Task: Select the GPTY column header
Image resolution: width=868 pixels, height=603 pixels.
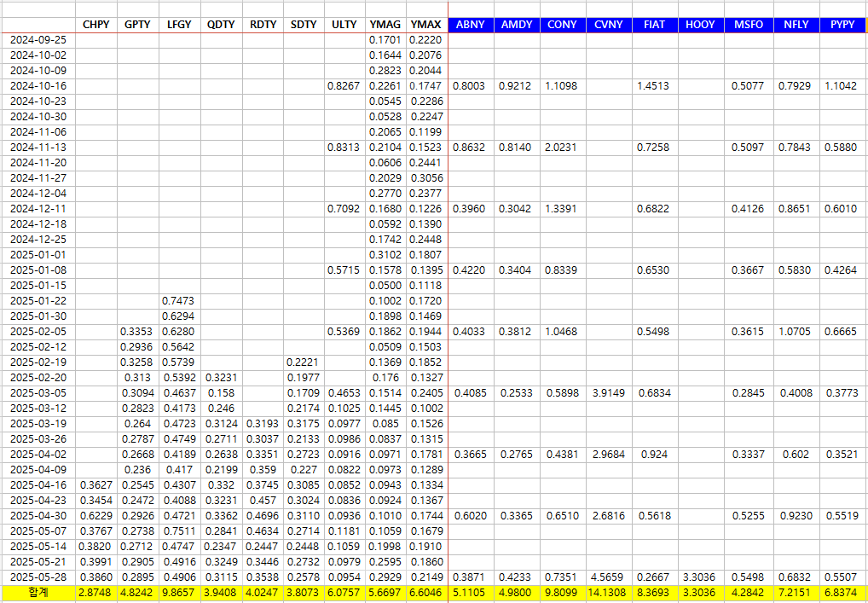Action: pos(138,25)
